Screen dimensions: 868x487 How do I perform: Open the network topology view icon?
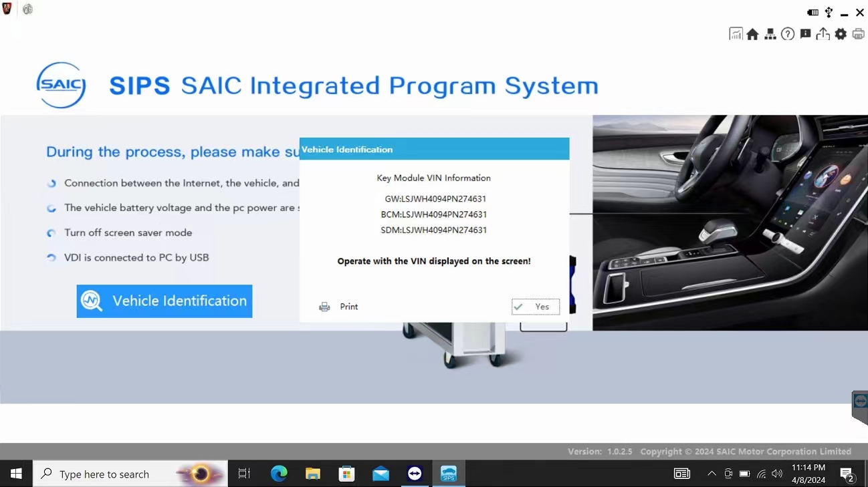point(770,33)
